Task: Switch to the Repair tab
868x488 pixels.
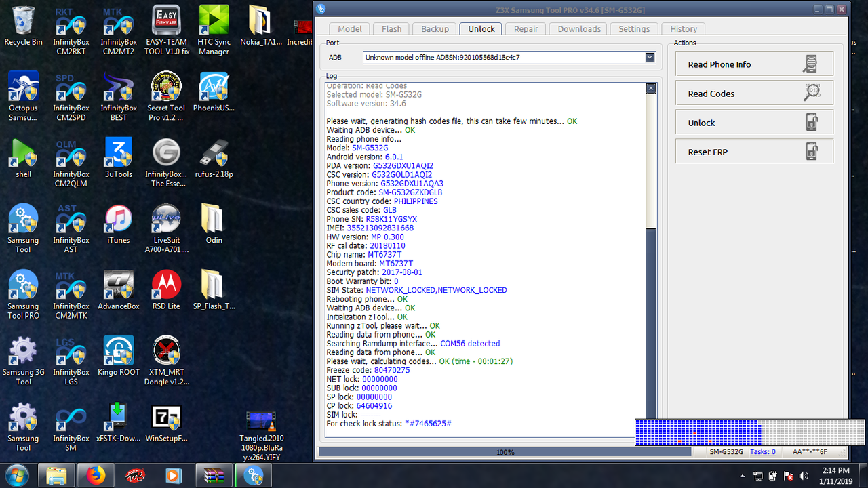Action: pos(526,28)
